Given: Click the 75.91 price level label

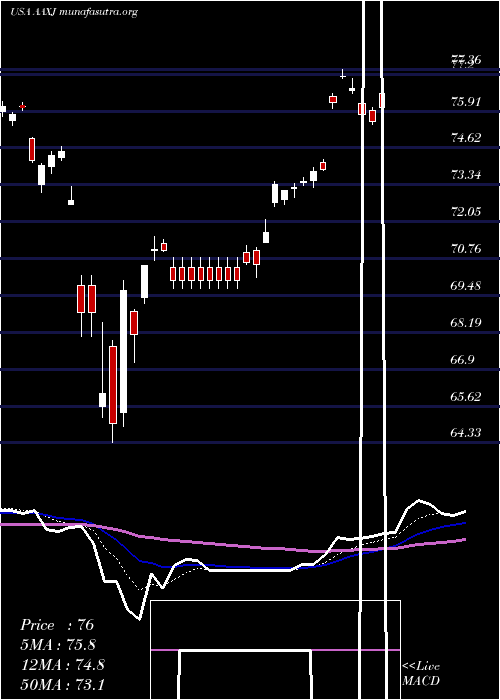Looking at the screenshot, I should (x=466, y=101).
